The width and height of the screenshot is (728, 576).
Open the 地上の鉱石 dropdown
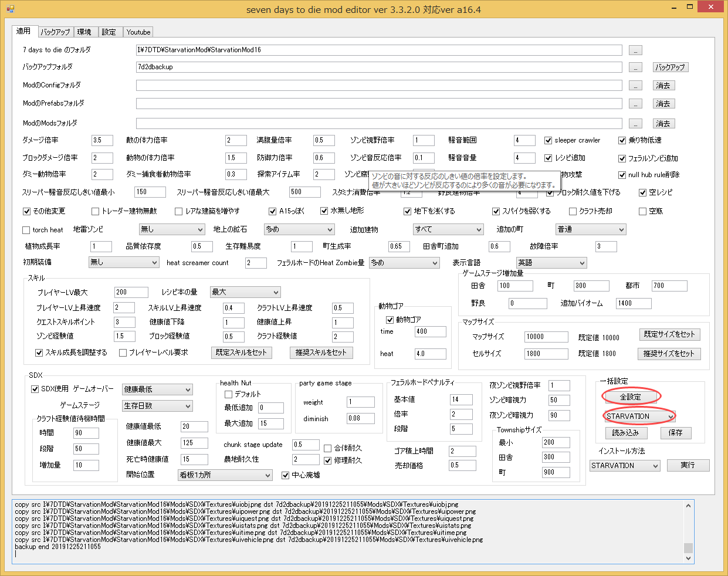[299, 229]
